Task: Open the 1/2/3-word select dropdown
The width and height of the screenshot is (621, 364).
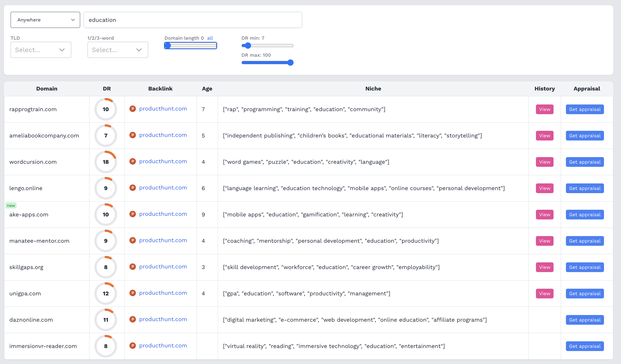Action: tap(118, 50)
